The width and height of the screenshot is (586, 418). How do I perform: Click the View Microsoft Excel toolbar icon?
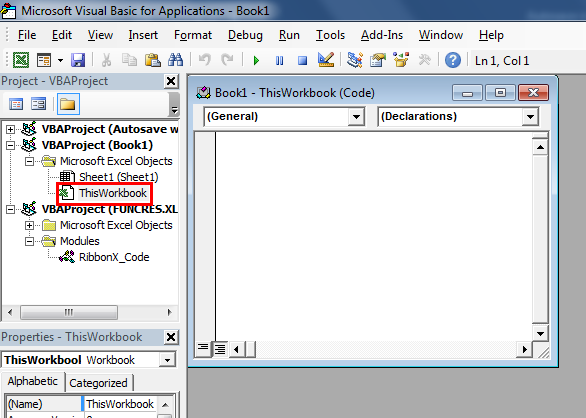coord(21,60)
